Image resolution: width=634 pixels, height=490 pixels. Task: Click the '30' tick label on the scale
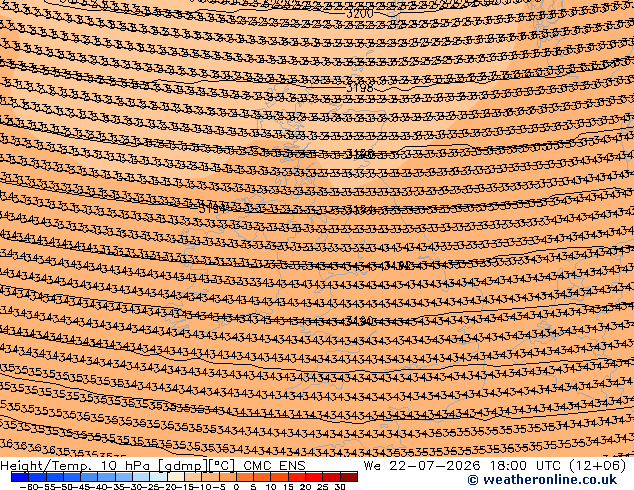click(340, 487)
